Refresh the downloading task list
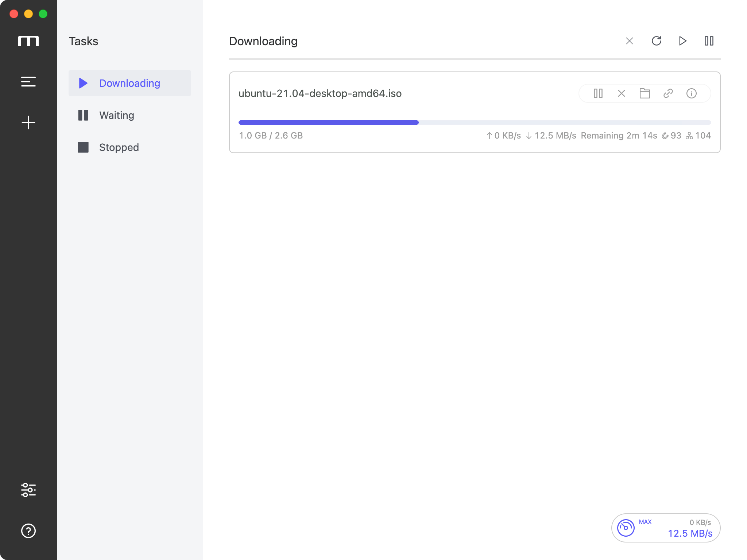 (657, 41)
